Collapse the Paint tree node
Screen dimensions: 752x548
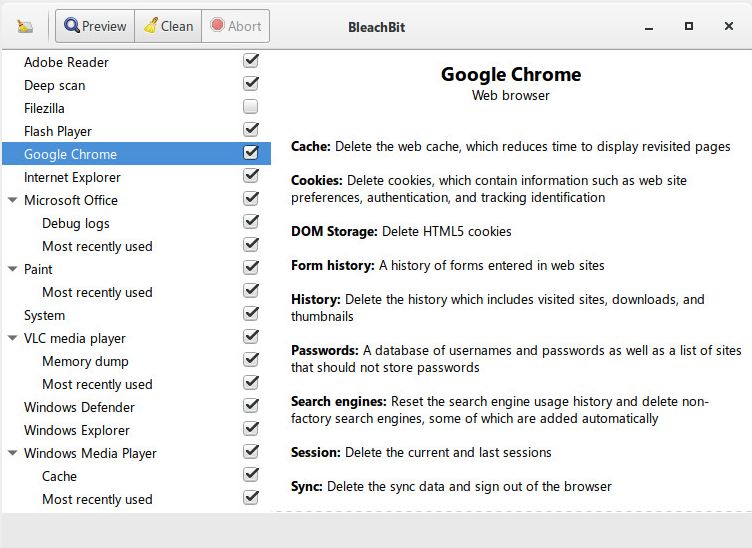coord(13,269)
